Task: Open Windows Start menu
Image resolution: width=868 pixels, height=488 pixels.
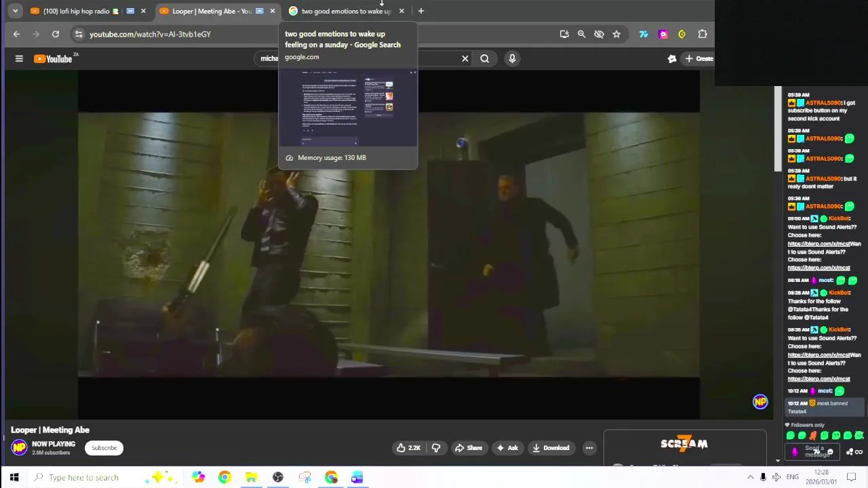Action: coord(14,477)
